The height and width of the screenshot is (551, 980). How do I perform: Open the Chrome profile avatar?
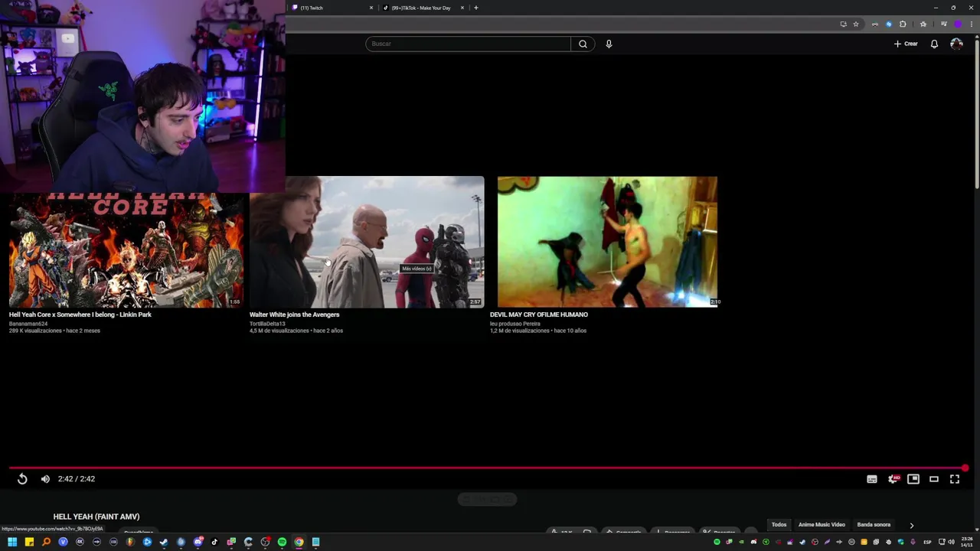click(958, 24)
